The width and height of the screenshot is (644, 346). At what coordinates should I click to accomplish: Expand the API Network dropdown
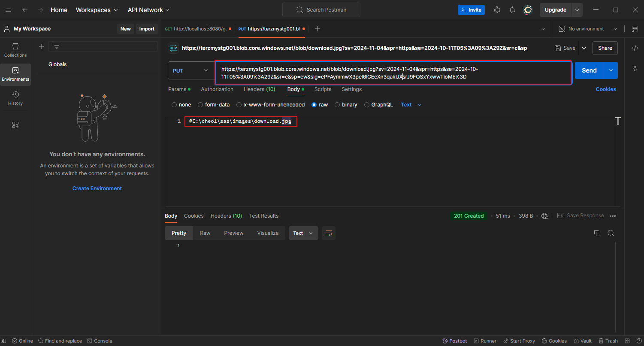[x=148, y=10]
